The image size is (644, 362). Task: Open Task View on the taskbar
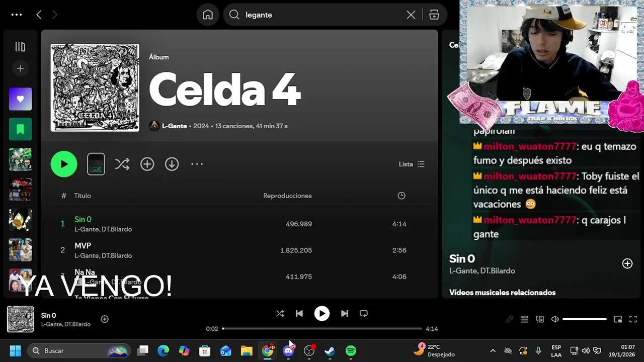pos(143,350)
